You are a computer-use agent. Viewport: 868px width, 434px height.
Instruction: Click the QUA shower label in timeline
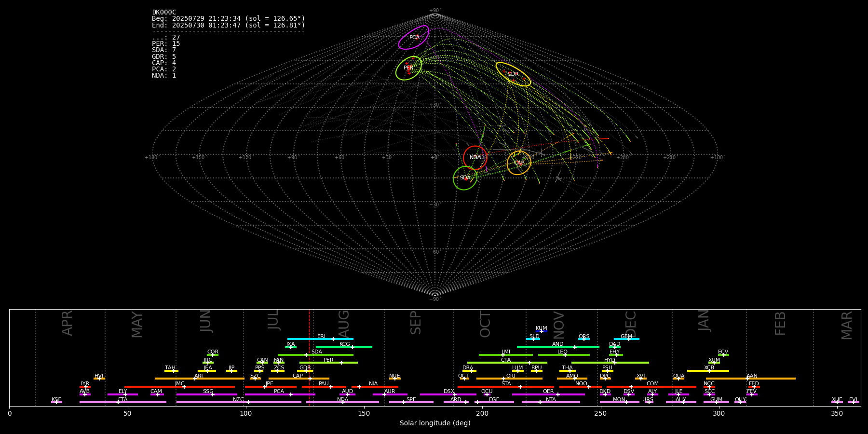pos(679,376)
